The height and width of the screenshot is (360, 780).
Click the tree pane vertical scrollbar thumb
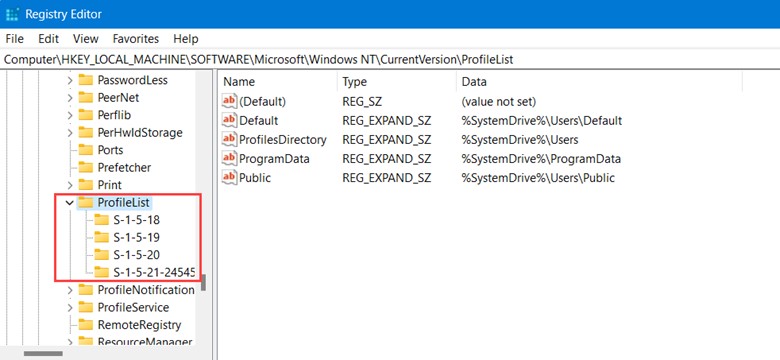pos(203,282)
